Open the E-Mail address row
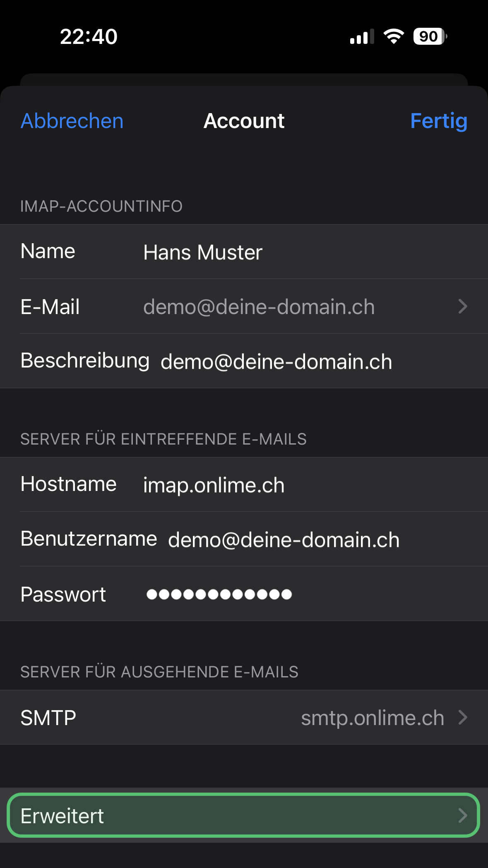The image size is (488, 868). [x=244, y=306]
